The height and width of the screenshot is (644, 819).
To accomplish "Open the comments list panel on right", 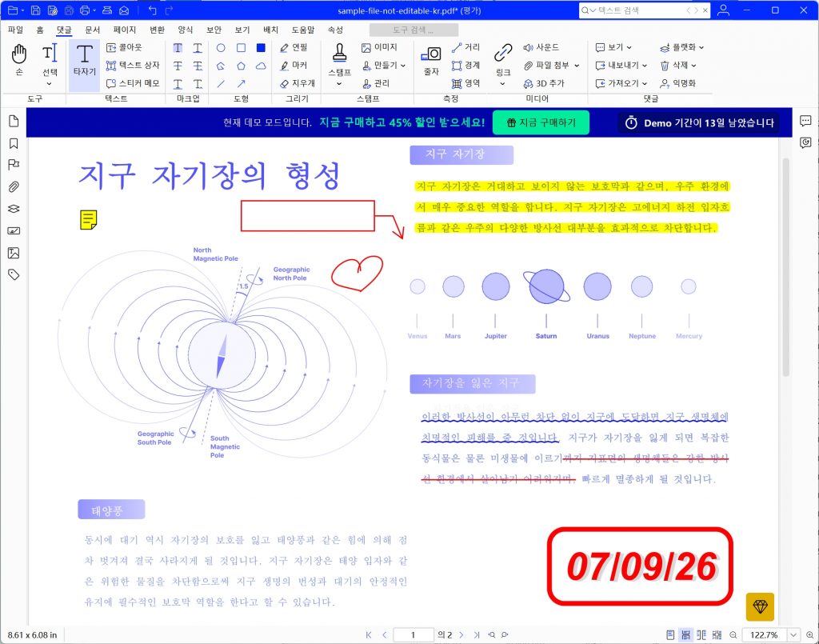I will [x=805, y=121].
